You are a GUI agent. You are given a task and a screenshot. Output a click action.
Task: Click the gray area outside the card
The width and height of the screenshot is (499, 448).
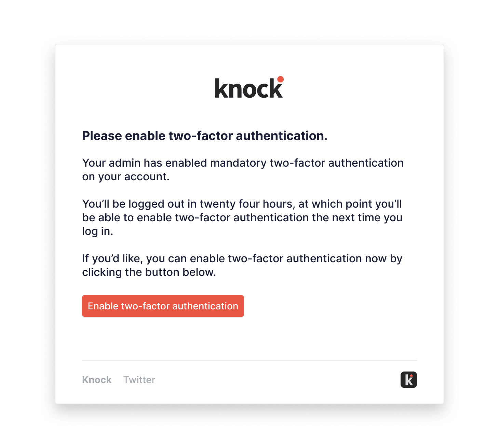[x=24, y=222]
